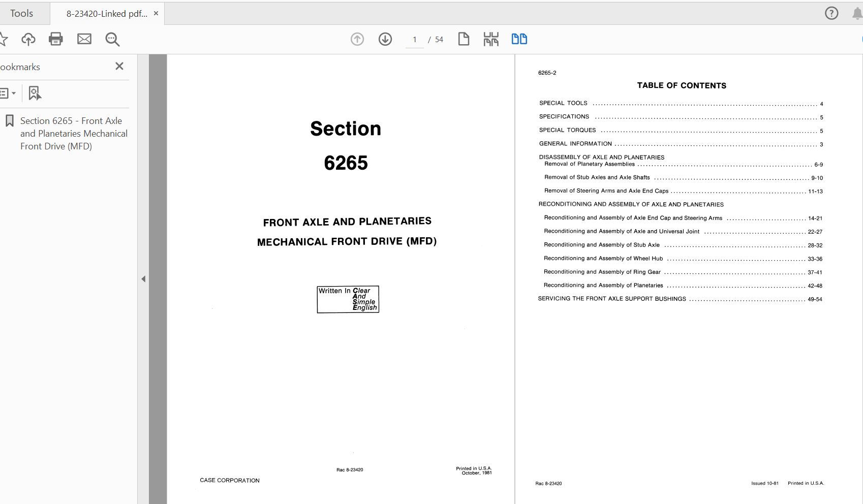863x504 pixels.
Task: Open Removal of Stub Axles and Axle Shafts
Action: (x=684, y=178)
